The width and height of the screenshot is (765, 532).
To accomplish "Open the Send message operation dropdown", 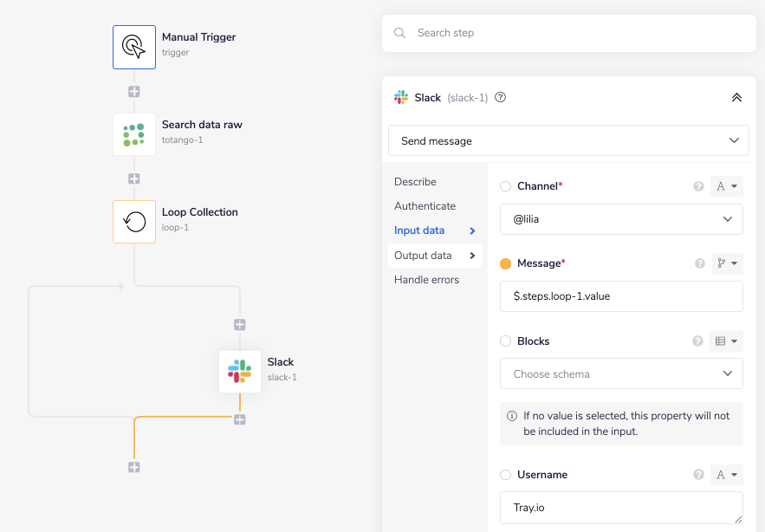I will pyautogui.click(x=568, y=140).
